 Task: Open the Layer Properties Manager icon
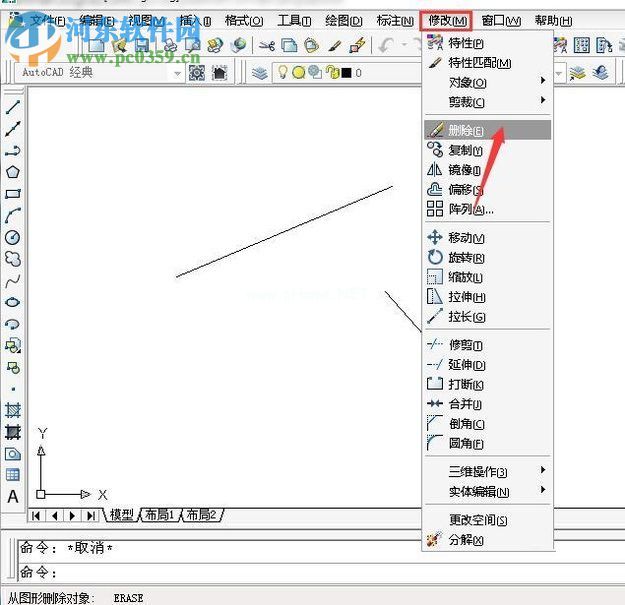coord(259,73)
